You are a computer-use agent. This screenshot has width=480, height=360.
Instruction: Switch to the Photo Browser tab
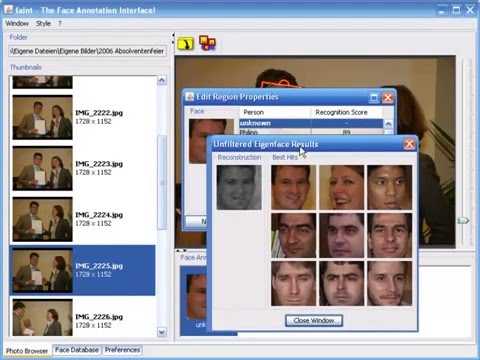(x=27, y=351)
